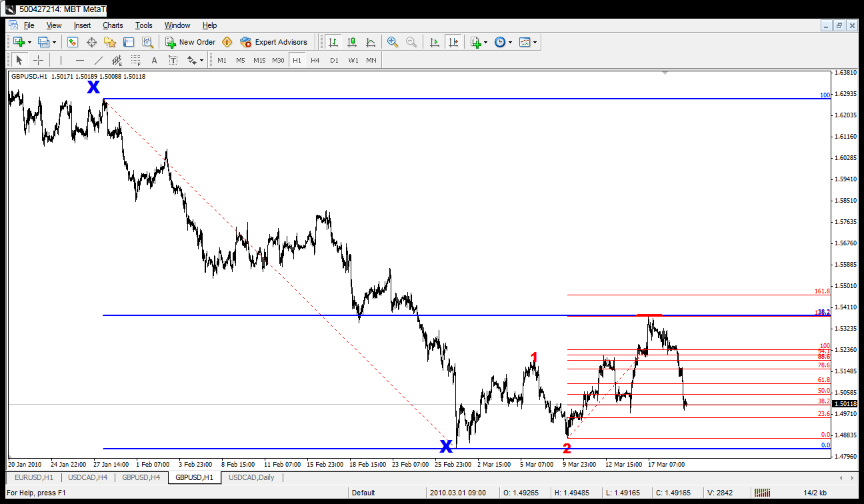Draw a horizontal line
This screenshot has width=864, height=504.
coord(80,60)
